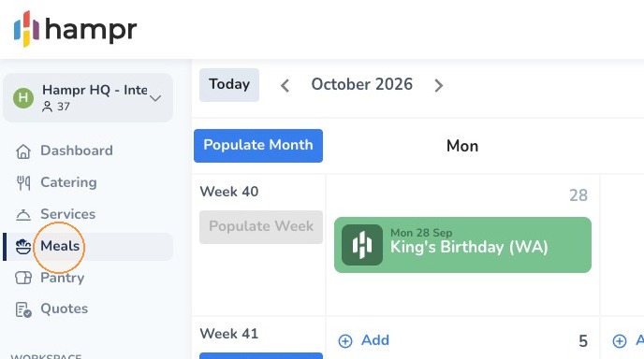Open the King's Birthday (WA) event card

[x=462, y=245]
